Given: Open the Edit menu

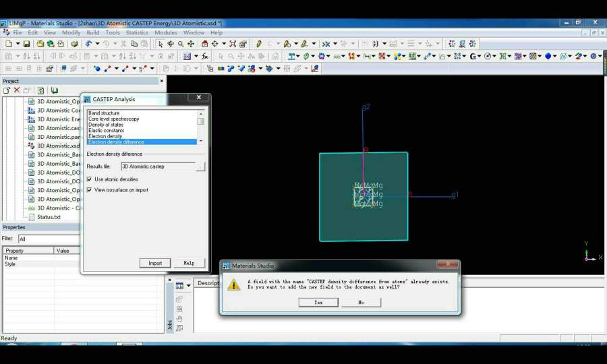Looking at the screenshot, I should pyautogui.click(x=33, y=32).
